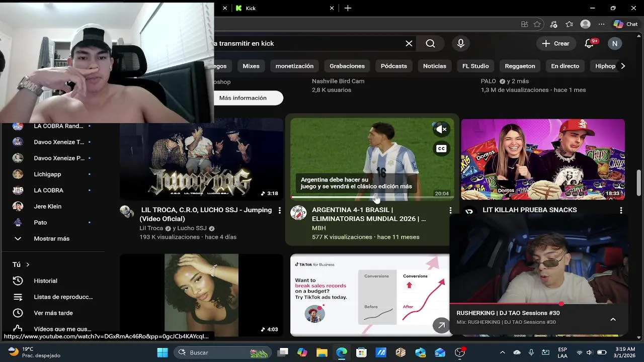This screenshot has width=644, height=362.
Task: Select the Hiphop filter chip
Action: 605,66
